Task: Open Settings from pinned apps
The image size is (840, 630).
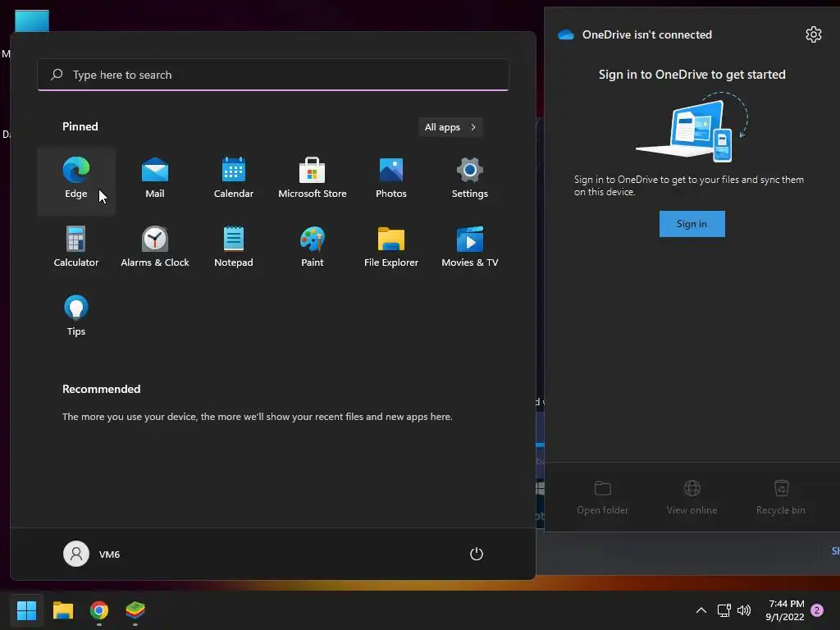Action: [x=470, y=180]
